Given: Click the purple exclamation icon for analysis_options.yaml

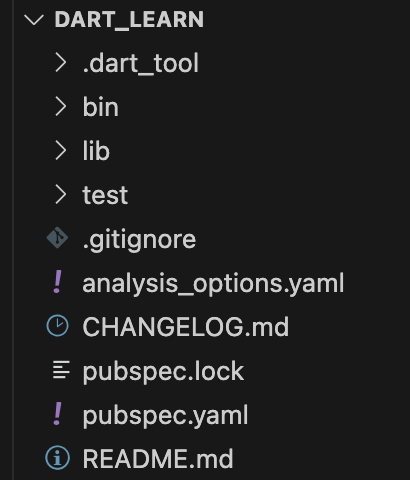Looking at the screenshot, I should click(x=58, y=282).
